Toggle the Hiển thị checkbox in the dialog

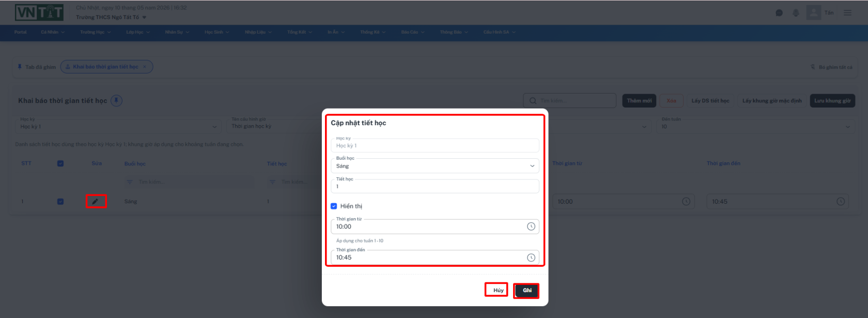334,206
